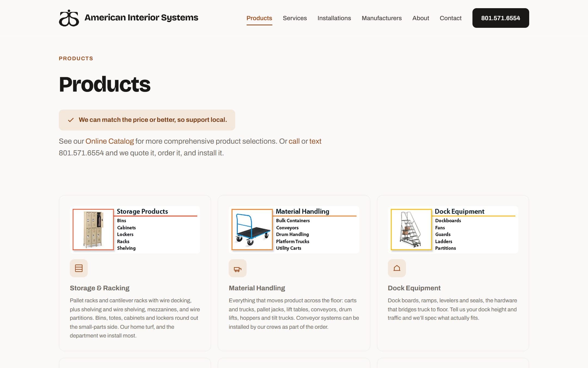
Task: Click the Dock Equipment house icon
Action: point(397,268)
